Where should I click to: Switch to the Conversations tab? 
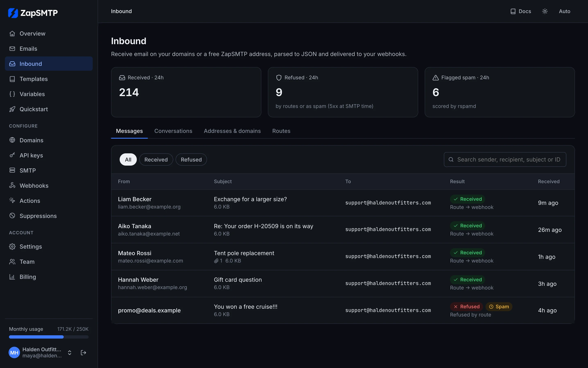click(173, 131)
